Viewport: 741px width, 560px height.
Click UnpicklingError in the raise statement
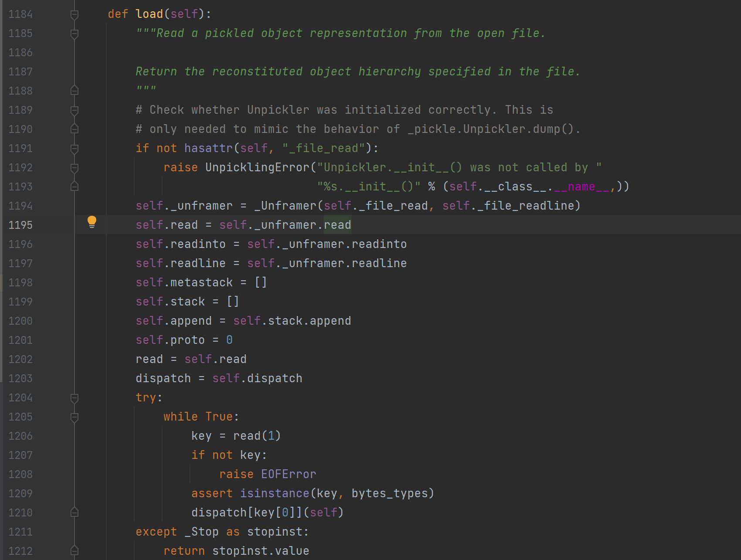257,167
